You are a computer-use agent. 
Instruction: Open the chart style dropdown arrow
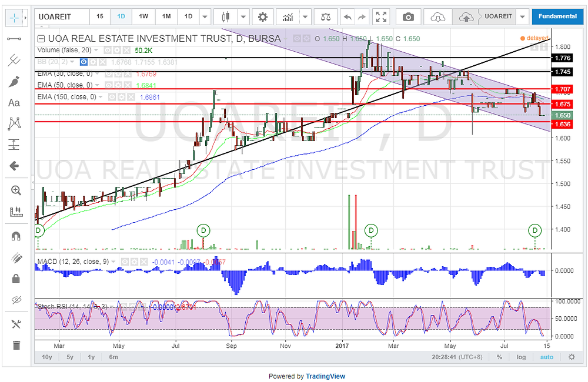point(243,17)
